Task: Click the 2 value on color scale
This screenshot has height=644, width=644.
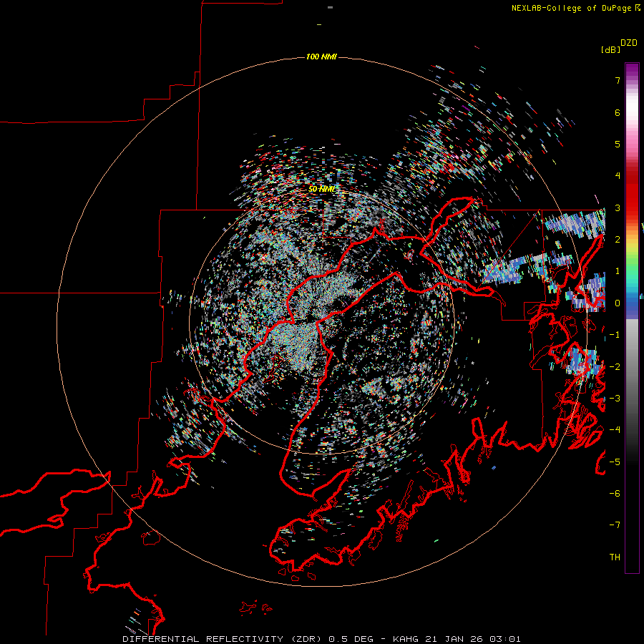Action: click(618, 240)
